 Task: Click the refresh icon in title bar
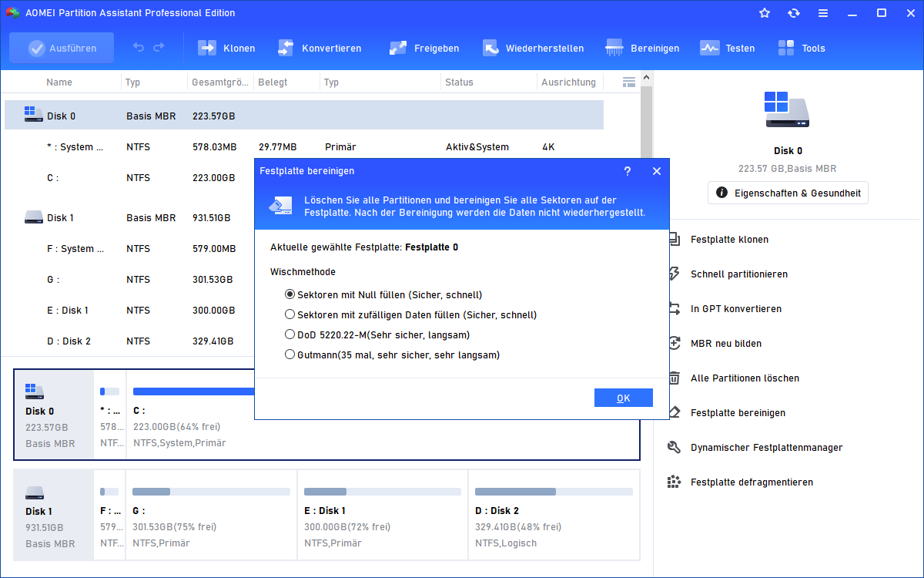click(x=794, y=13)
